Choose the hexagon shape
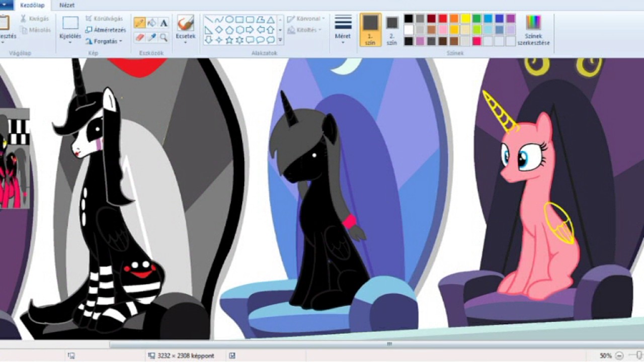644x362 pixels. [239, 30]
